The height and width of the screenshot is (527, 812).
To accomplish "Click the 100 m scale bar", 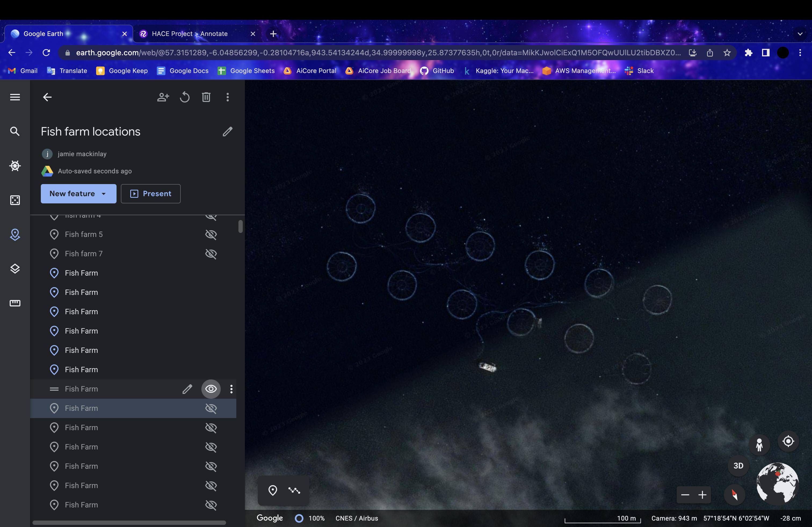I will coord(603,519).
